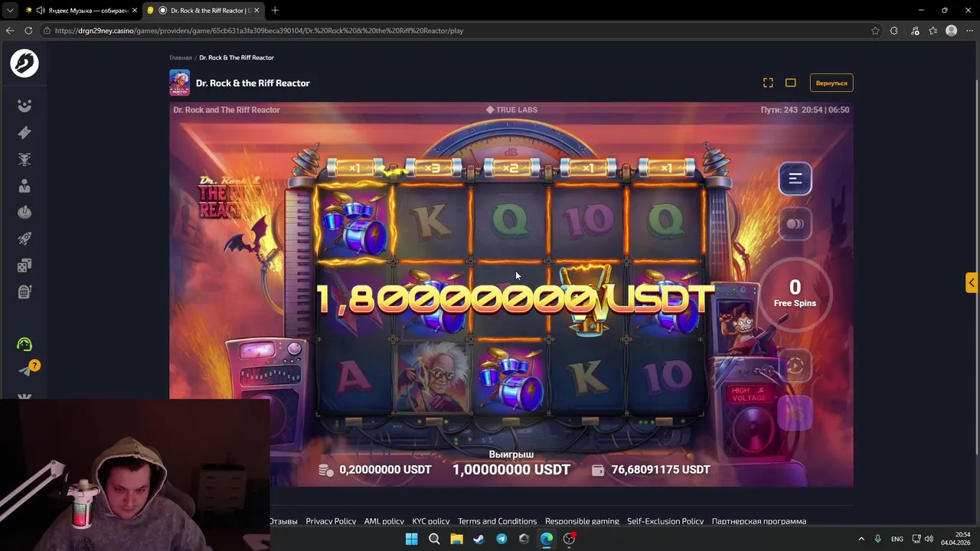The height and width of the screenshot is (551, 980).
Task: Click the bet amount 0,20000000 USDT
Action: pyautogui.click(x=385, y=470)
